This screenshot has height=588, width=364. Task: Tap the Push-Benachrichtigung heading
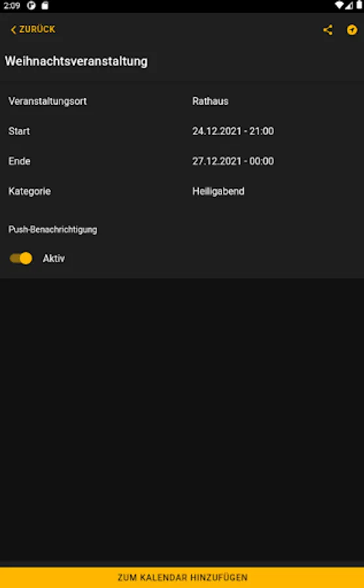(52, 229)
